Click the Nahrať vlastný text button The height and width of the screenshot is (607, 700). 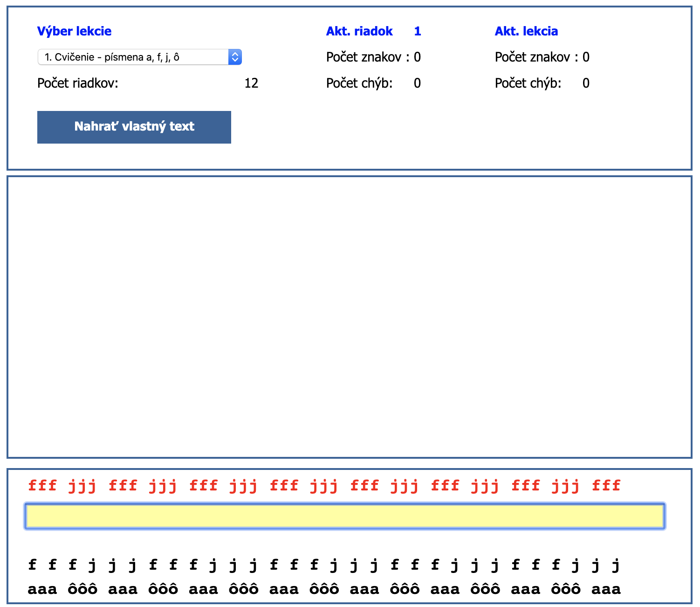(x=134, y=127)
